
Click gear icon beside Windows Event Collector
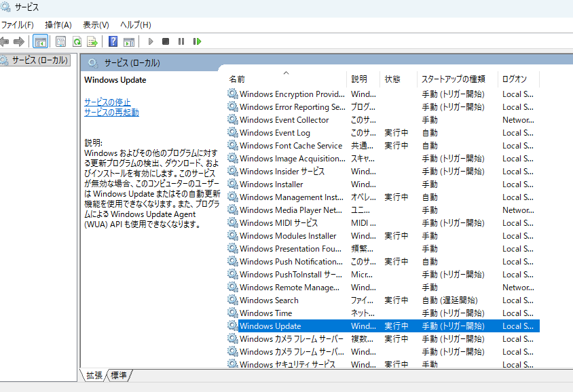point(232,119)
